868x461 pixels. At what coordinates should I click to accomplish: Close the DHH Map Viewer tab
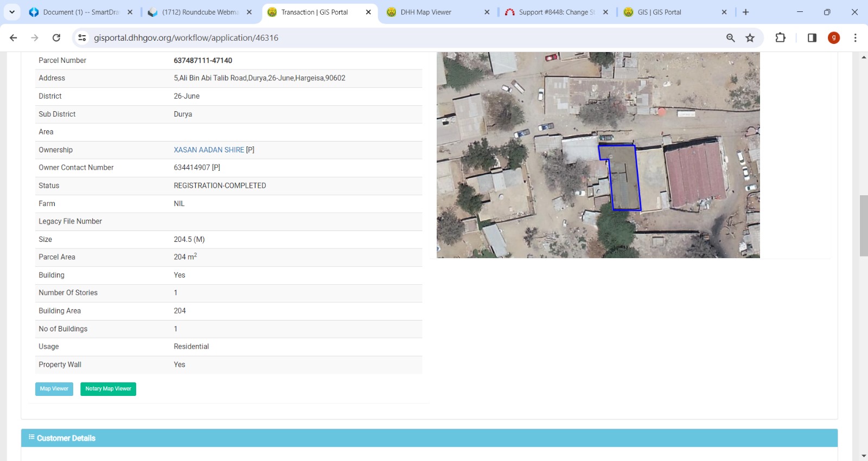[x=487, y=12]
